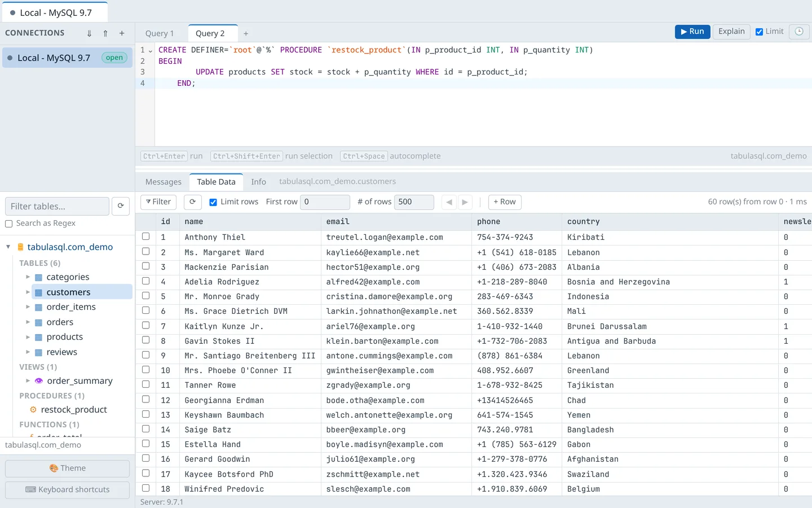Collapse the tabulasql.com_demo database node

tap(8, 247)
